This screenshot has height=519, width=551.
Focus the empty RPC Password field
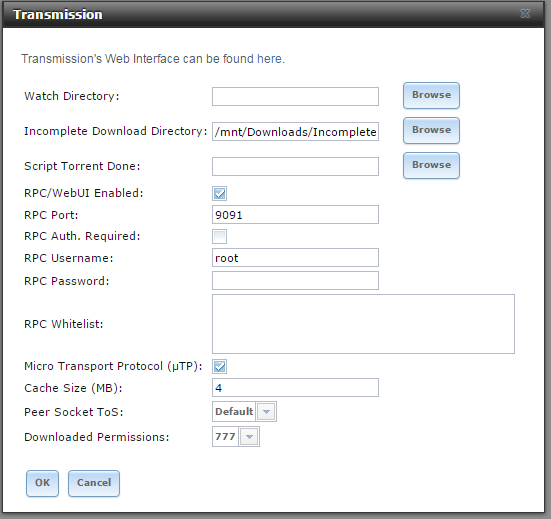click(x=295, y=280)
